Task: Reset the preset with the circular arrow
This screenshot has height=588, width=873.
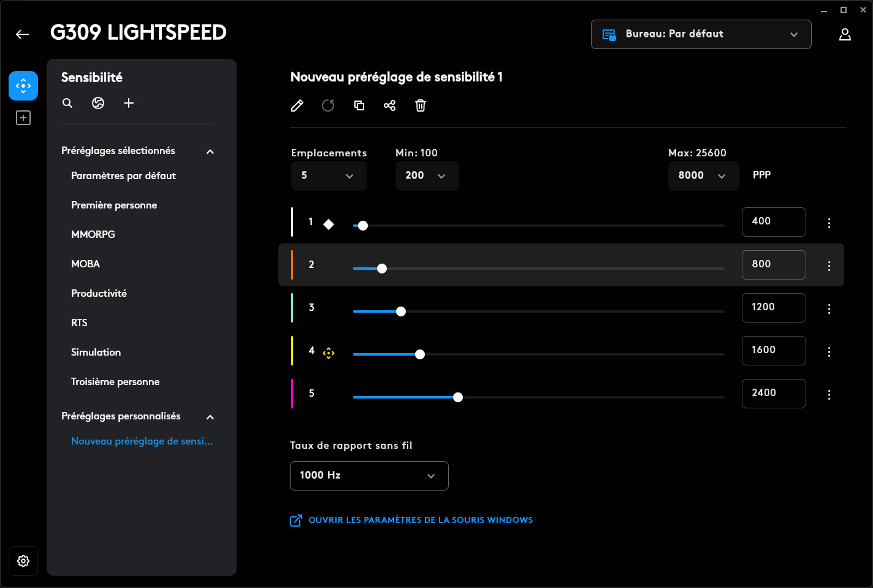Action: click(328, 105)
